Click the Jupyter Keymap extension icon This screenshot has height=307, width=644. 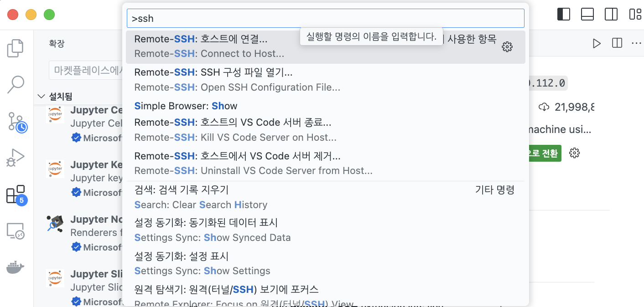(55, 169)
